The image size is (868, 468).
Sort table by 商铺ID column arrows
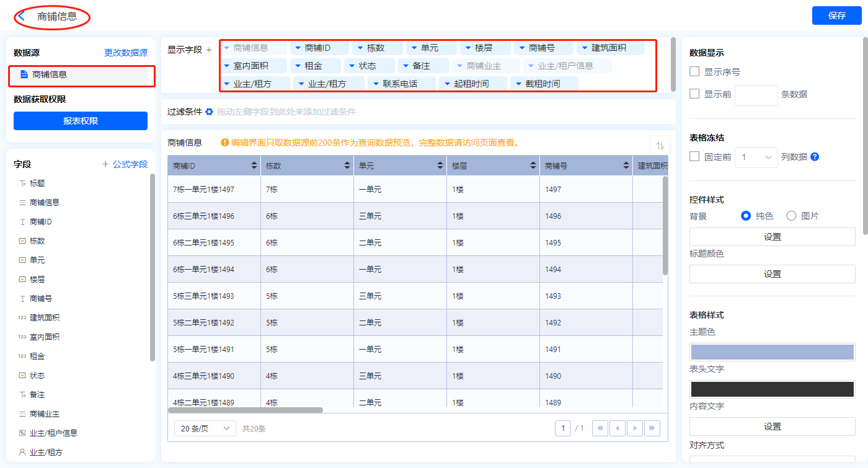(254, 166)
